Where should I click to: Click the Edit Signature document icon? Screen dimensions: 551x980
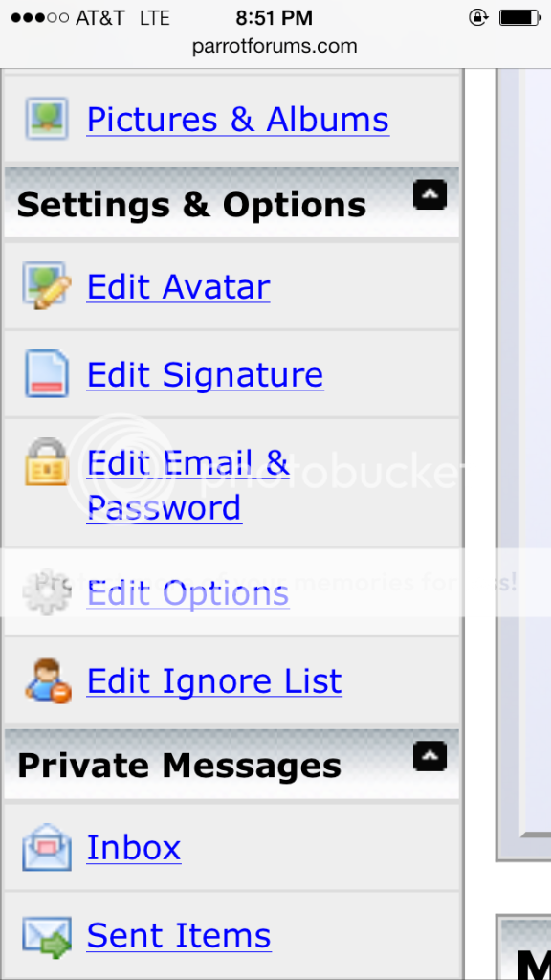(47, 373)
